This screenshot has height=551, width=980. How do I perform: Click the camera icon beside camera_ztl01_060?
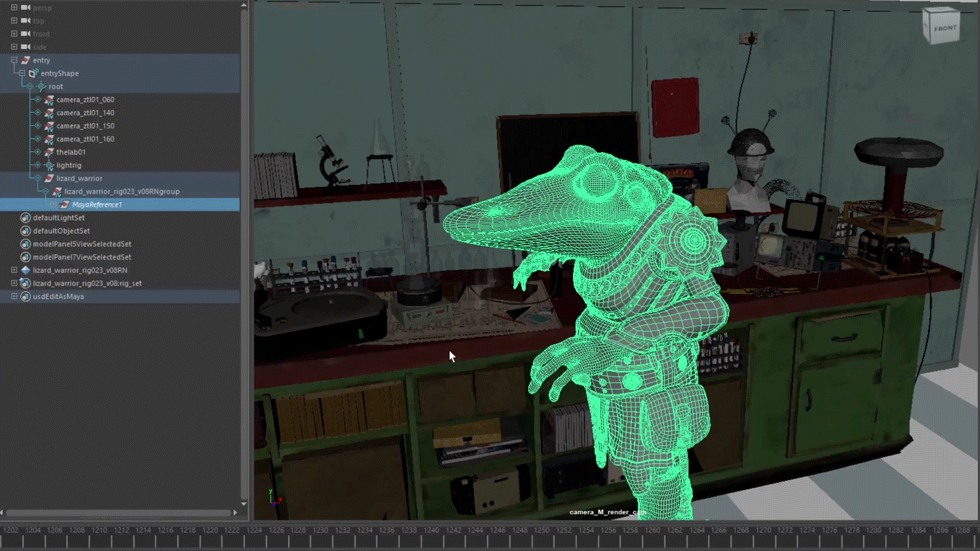(49, 99)
